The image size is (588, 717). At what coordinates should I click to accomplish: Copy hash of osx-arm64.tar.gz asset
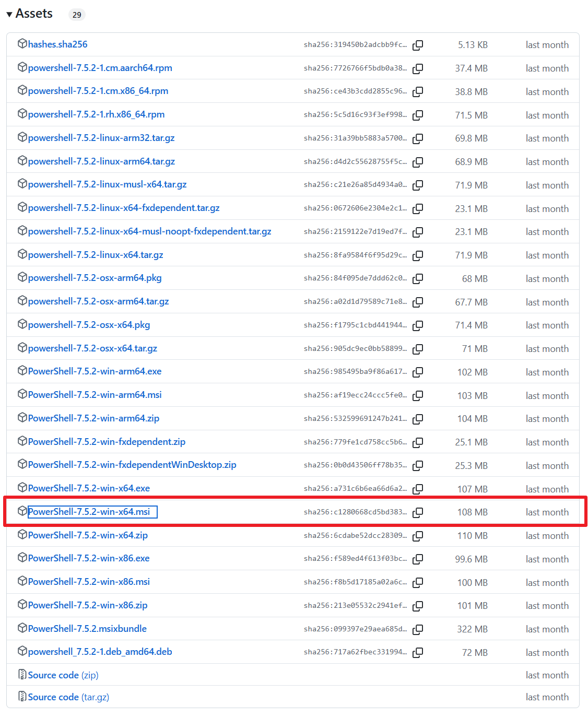click(x=418, y=302)
